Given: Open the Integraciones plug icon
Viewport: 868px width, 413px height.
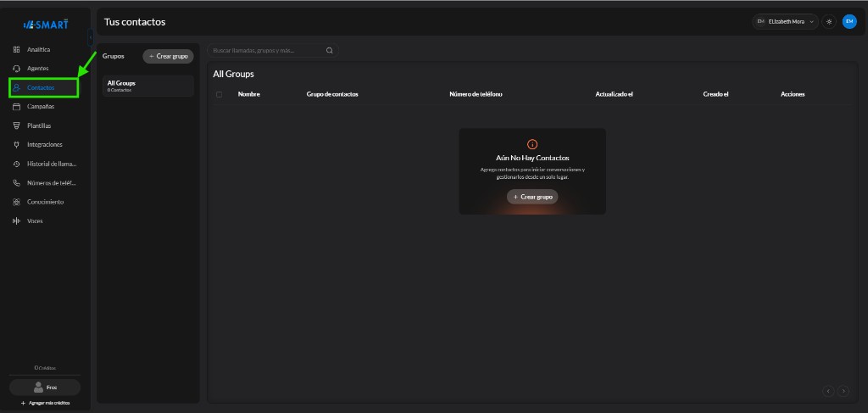Looking at the screenshot, I should coord(16,144).
